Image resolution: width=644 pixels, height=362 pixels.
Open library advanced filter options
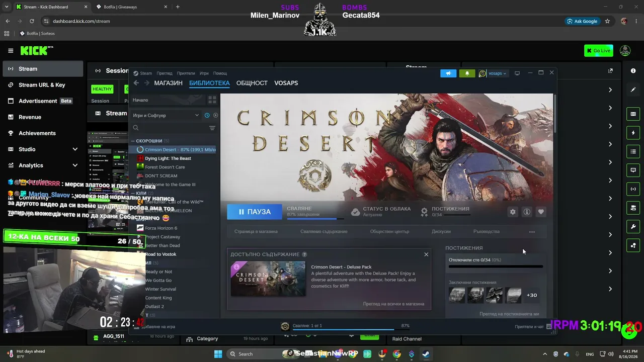click(212, 128)
